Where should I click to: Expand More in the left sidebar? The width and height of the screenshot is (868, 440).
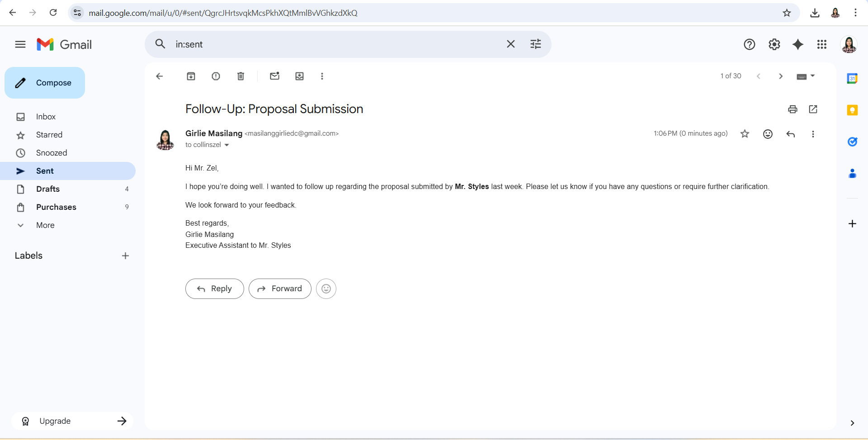click(45, 225)
